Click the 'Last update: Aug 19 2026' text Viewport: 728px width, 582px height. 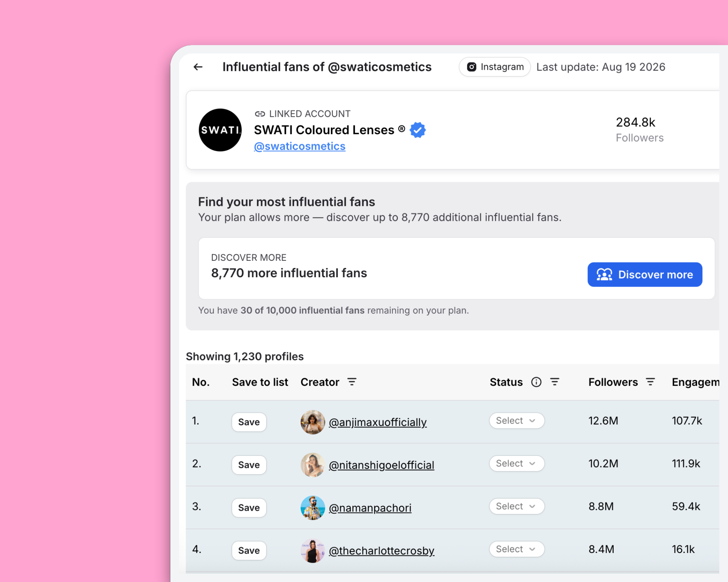(601, 67)
